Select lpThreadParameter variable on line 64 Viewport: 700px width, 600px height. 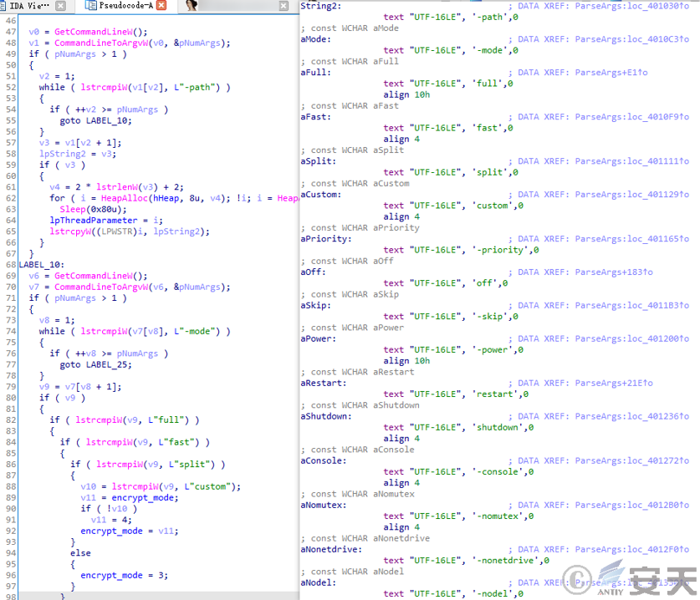point(94,221)
